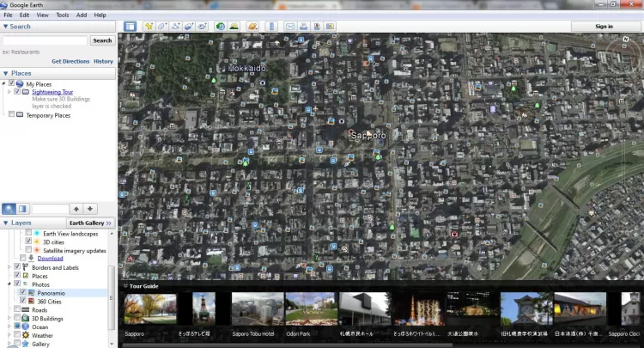This screenshot has height=348, width=644.
Task: Collapse the Tour Guide strip
Action: coord(125,286)
